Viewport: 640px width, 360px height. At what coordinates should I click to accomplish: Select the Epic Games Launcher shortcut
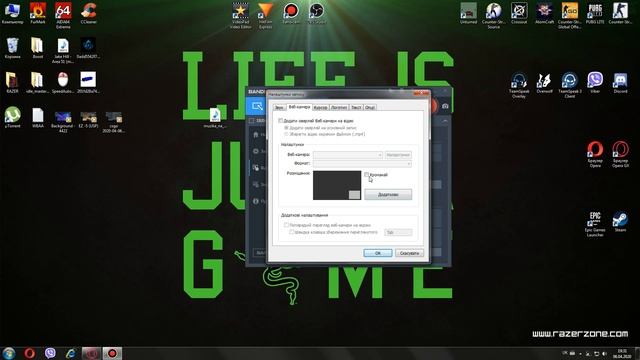pyautogui.click(x=595, y=224)
